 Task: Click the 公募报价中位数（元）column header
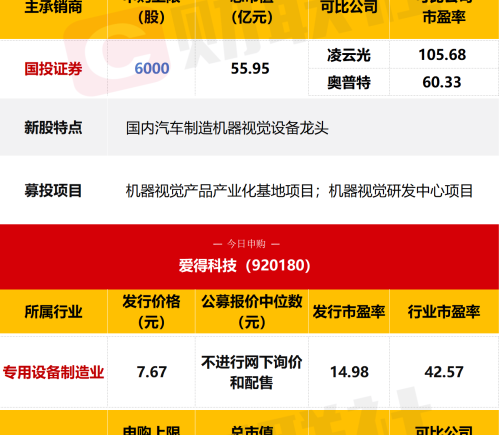[x=252, y=312]
